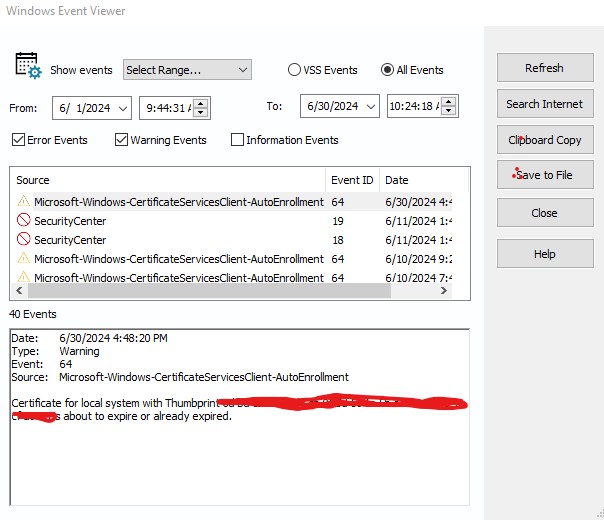Sort by the Event ID column header
604x520 pixels.
point(352,180)
